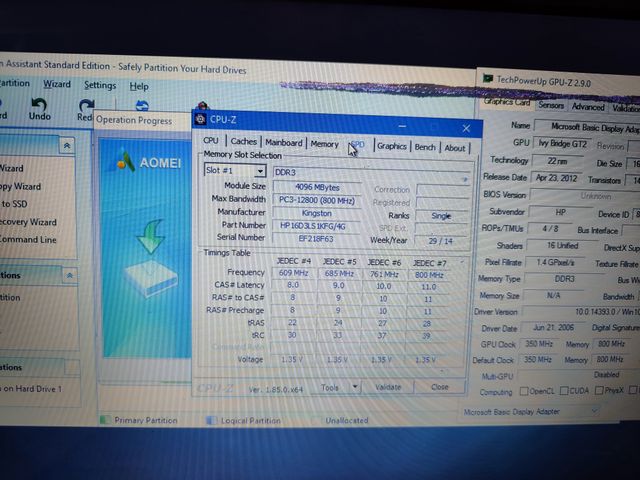The height and width of the screenshot is (480, 640).
Task: Select the Graphics Card tab in GPU-Z
Action: coord(507,102)
